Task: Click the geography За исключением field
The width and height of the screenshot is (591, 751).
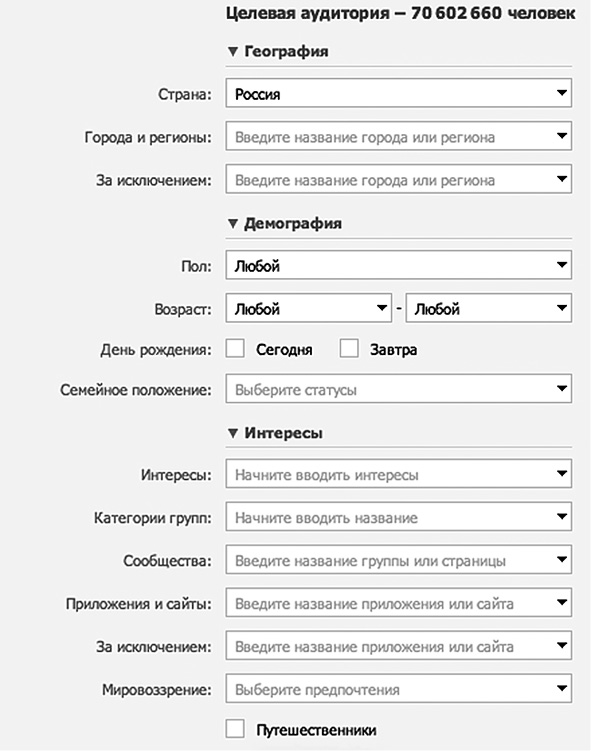Action: tap(398, 179)
